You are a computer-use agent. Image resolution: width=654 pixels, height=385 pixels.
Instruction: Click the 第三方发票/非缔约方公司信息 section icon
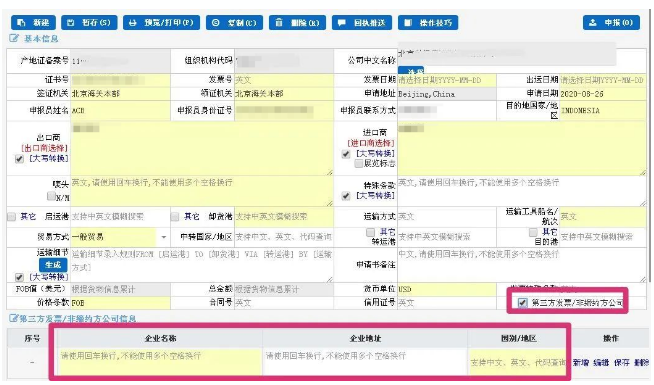coord(14,319)
